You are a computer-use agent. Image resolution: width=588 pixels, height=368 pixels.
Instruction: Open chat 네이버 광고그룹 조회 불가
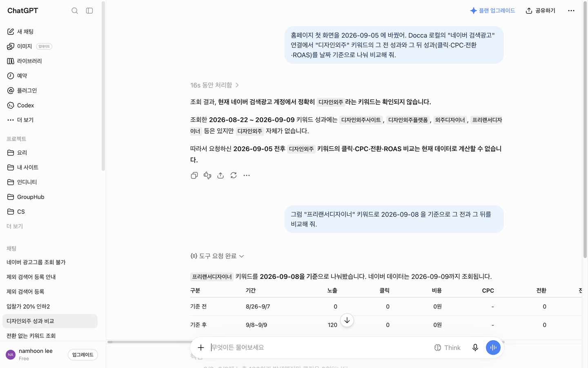(x=50, y=262)
